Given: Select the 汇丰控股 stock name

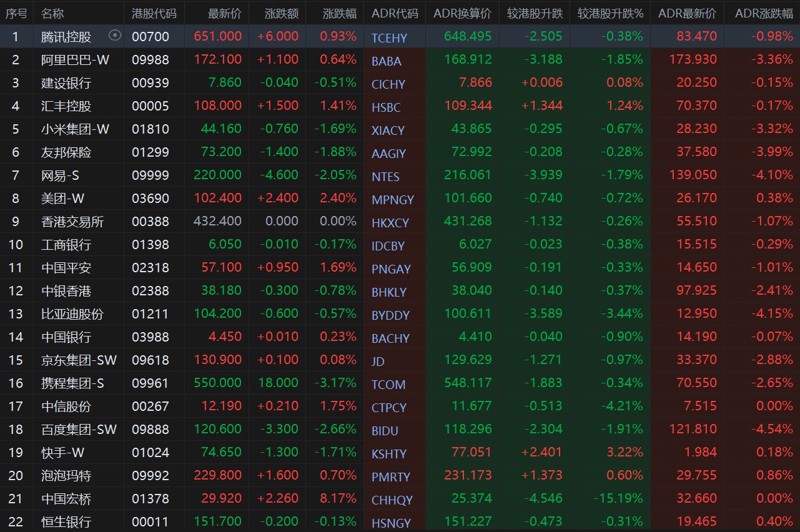Looking at the screenshot, I should pos(66,106).
